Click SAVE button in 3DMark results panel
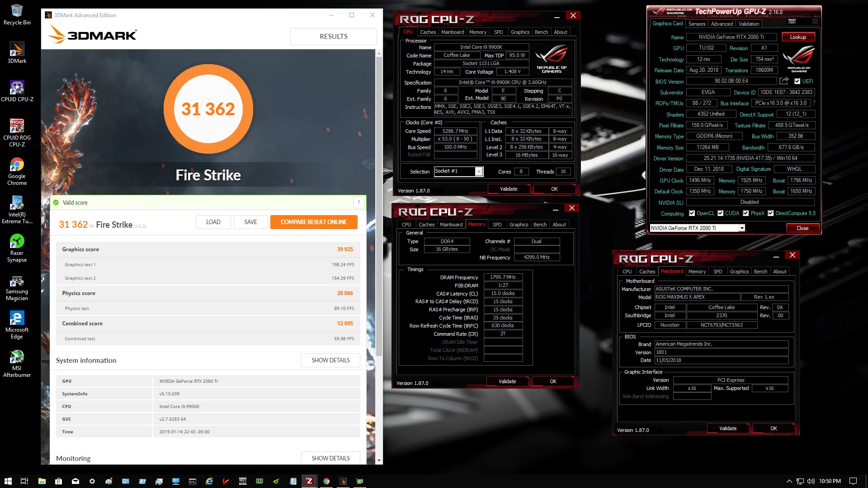Screen dimensions: 868x488 (250, 222)
